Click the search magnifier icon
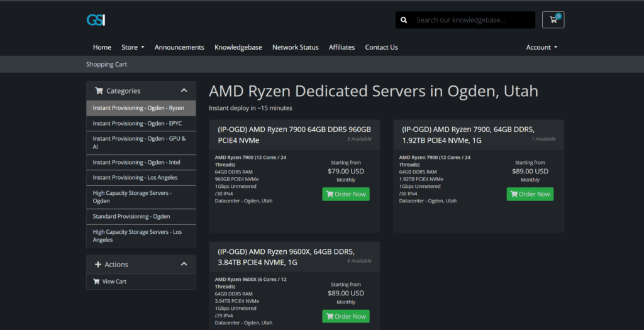 (x=404, y=20)
